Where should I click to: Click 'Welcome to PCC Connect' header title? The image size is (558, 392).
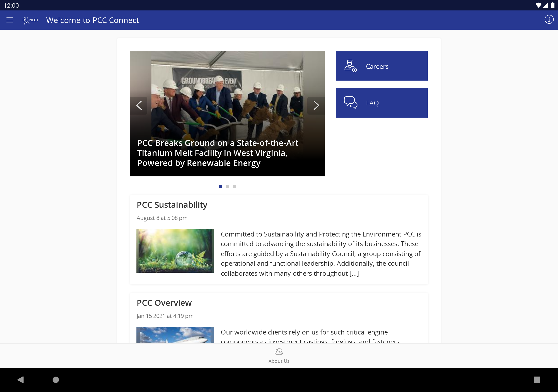pyautogui.click(x=93, y=20)
